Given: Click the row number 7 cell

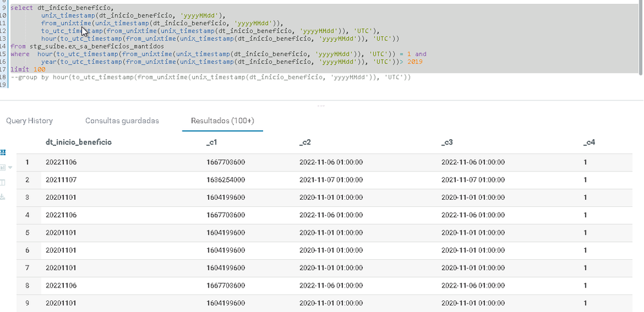Looking at the screenshot, I should click(28, 268).
